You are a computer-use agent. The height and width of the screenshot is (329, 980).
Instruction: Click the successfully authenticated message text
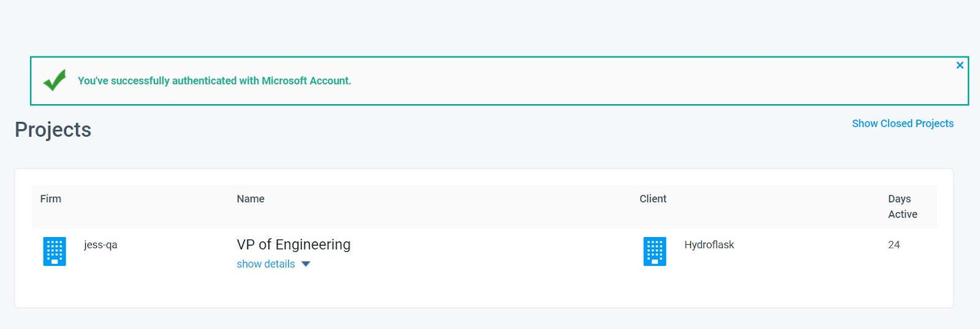(x=214, y=81)
